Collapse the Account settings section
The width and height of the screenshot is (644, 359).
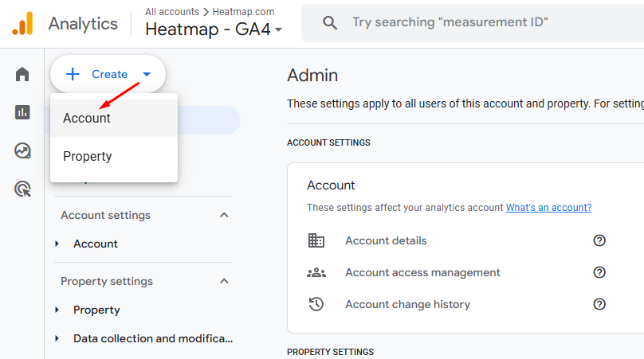pyautogui.click(x=224, y=215)
